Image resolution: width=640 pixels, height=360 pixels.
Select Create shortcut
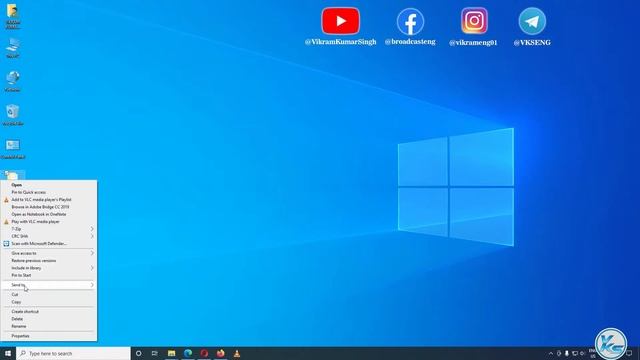coord(49,311)
